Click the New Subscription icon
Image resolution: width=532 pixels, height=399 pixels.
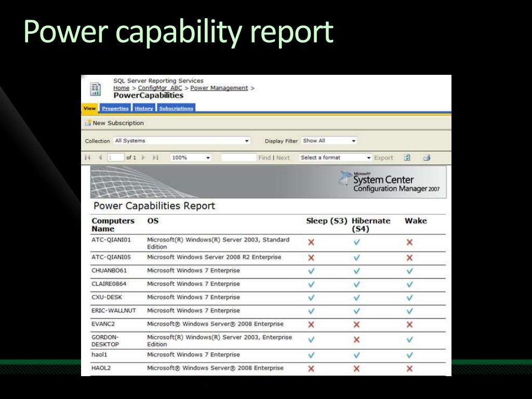tap(88, 123)
